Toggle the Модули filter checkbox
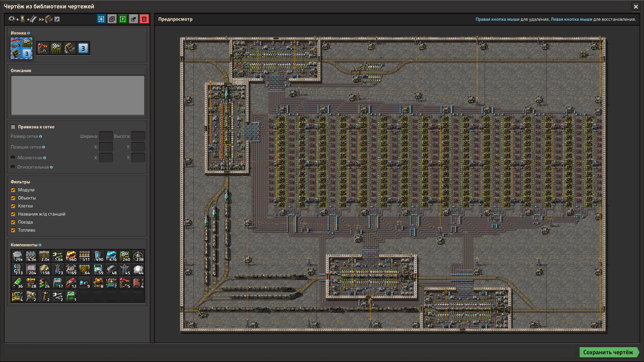Screen dimensions: 644x362 (x=13, y=190)
